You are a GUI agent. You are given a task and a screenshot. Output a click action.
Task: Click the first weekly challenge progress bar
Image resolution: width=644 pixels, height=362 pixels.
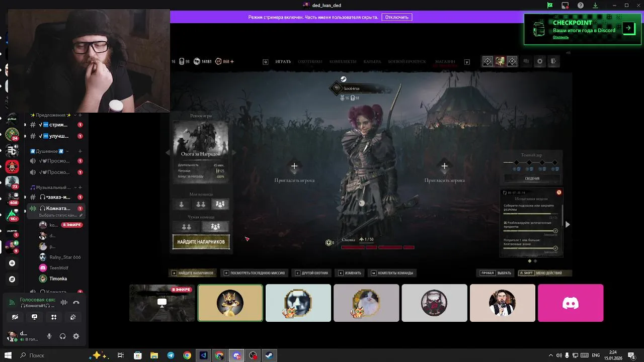(530, 214)
